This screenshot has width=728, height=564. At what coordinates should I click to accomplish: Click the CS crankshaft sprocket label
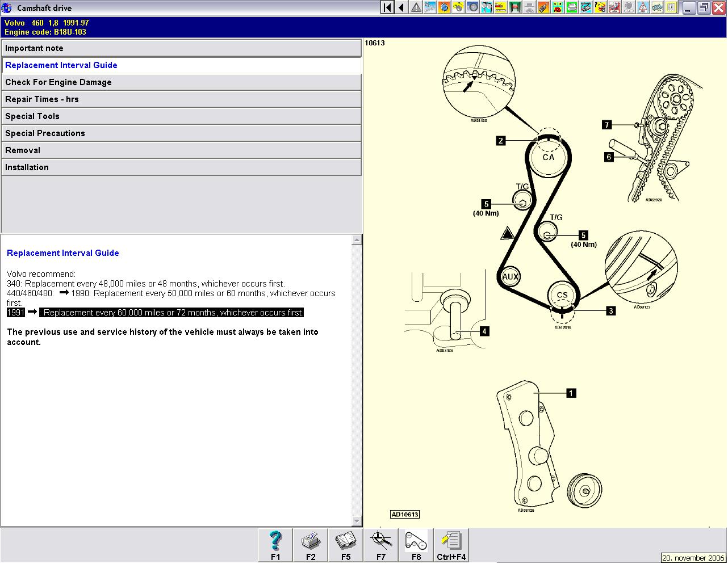pyautogui.click(x=562, y=295)
